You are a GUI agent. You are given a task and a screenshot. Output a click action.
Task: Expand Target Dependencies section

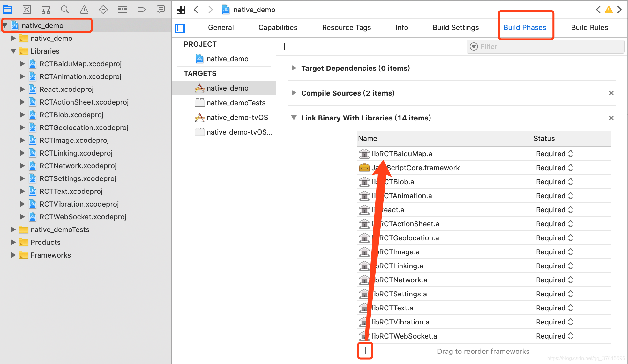point(294,68)
